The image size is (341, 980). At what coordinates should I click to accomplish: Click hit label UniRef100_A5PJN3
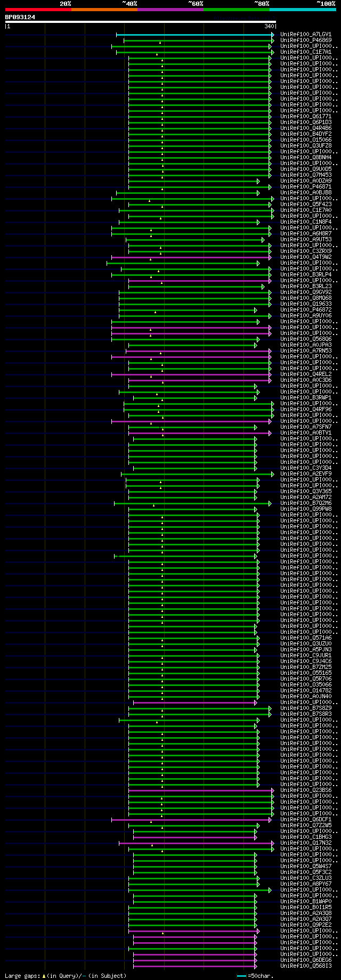(x=306, y=650)
